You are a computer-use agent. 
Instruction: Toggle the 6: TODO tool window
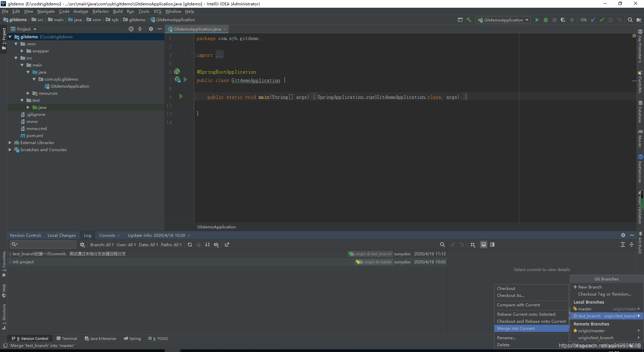click(158, 339)
